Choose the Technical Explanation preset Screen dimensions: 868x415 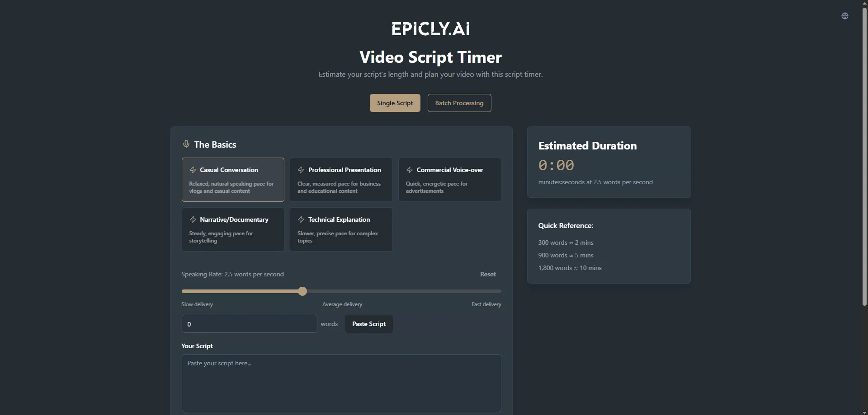coord(341,229)
